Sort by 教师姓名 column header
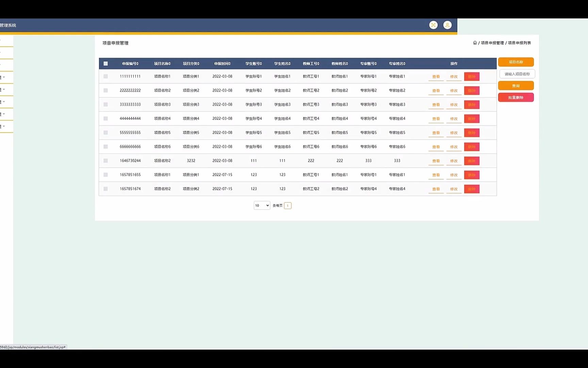The image size is (588, 368). 340,63
